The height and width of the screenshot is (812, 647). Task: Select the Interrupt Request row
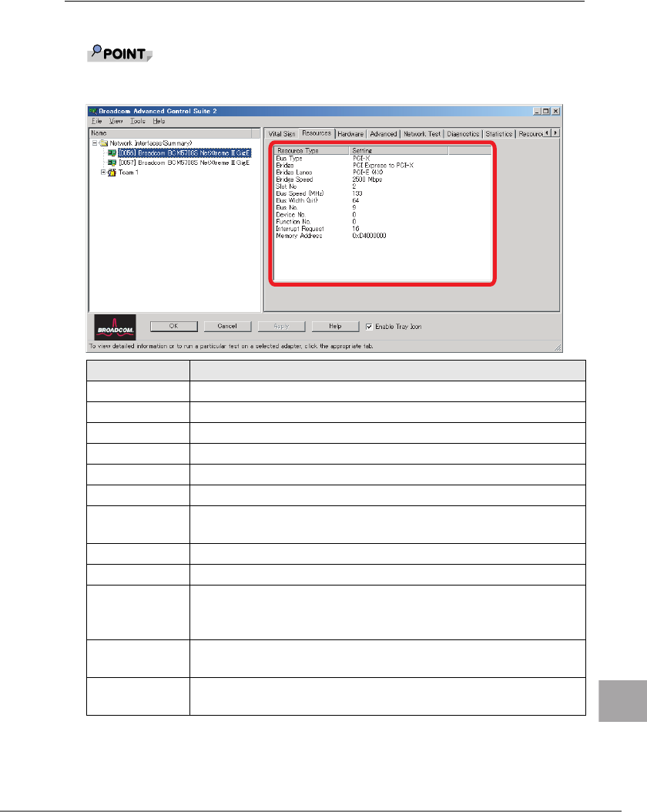[383, 228]
